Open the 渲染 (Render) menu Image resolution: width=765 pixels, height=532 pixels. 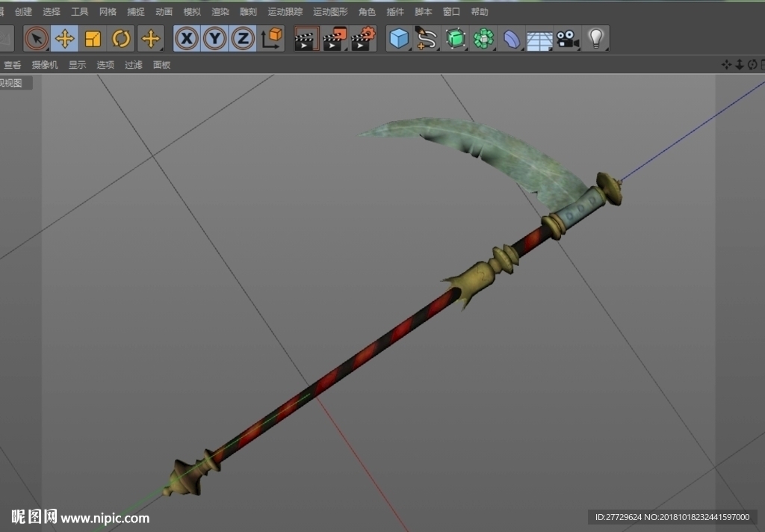point(220,12)
